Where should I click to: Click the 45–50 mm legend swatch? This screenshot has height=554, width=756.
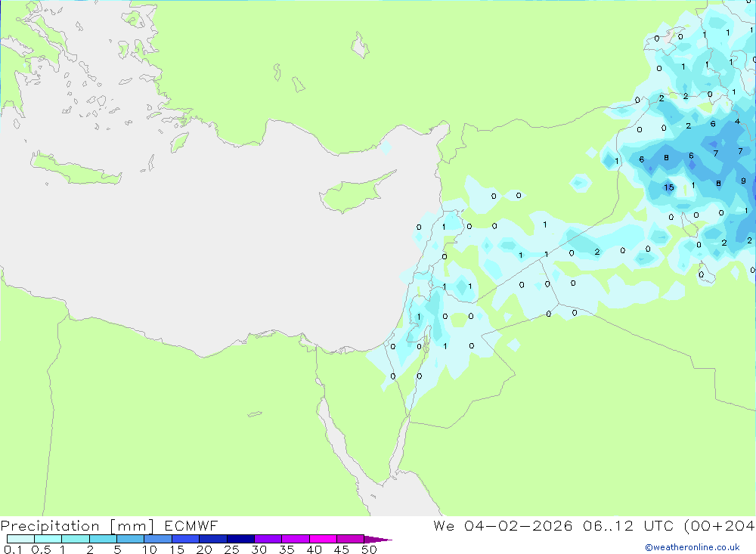point(350,539)
